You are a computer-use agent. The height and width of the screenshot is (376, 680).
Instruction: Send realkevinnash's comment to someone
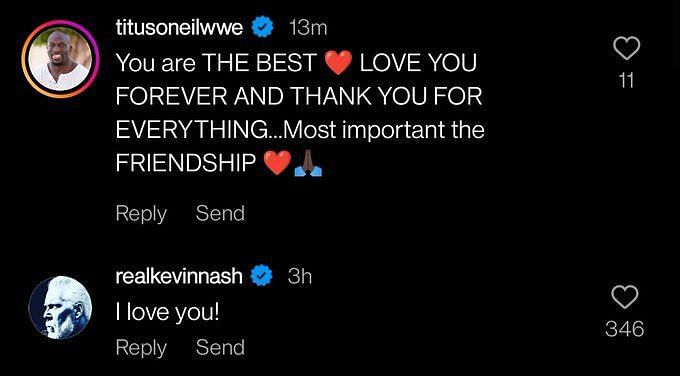coord(220,348)
